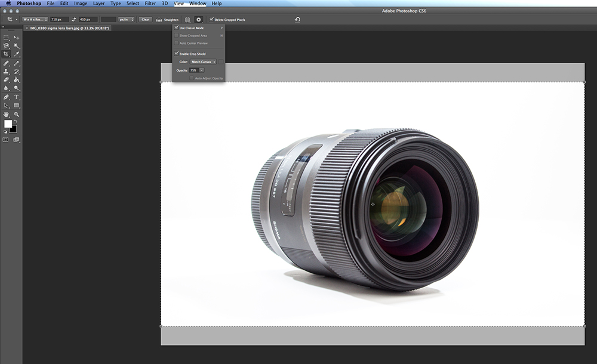This screenshot has width=597, height=364.
Task: Open the Filter menu
Action: click(150, 4)
